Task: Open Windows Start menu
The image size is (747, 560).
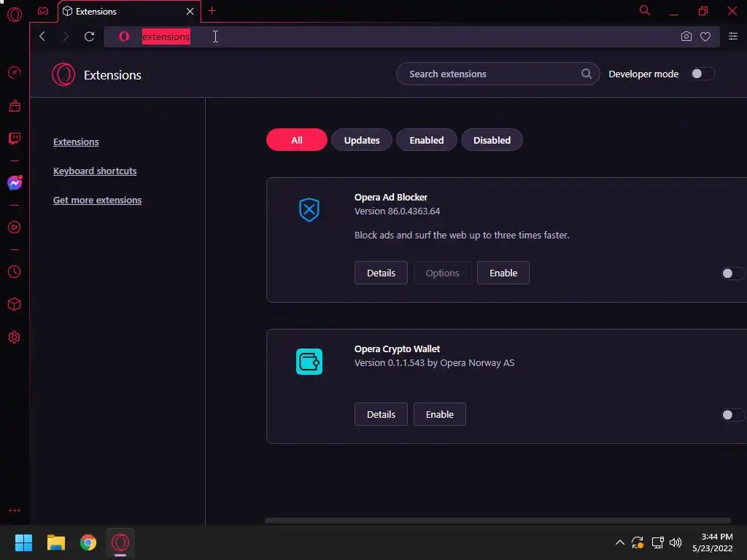Action: click(x=23, y=542)
